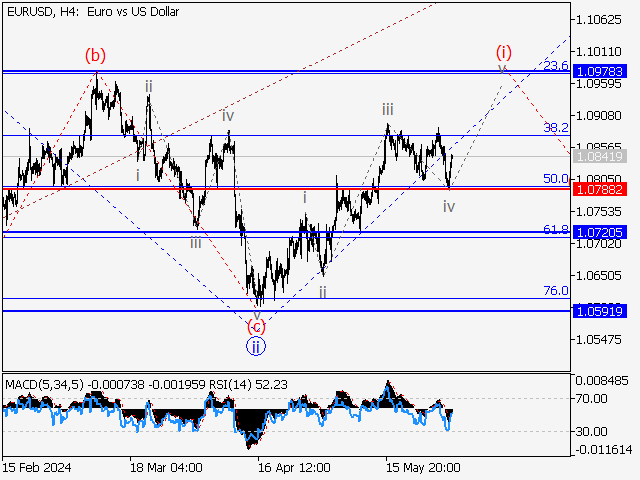640x480 pixels.
Task: Select the blue 1.05919 price tag
Action: coord(600,311)
